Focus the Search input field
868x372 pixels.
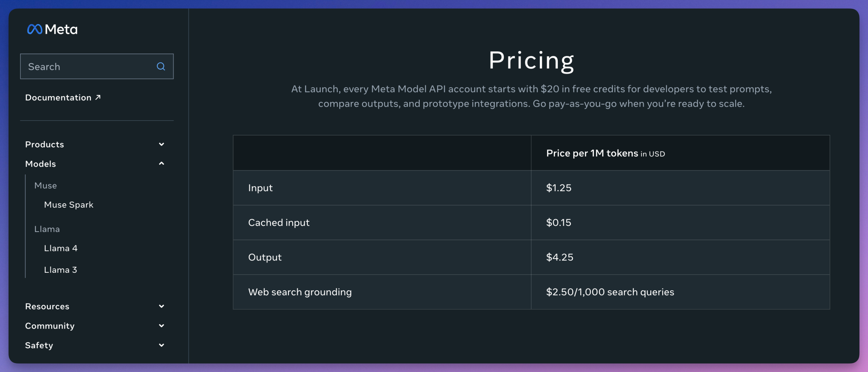coord(97,66)
